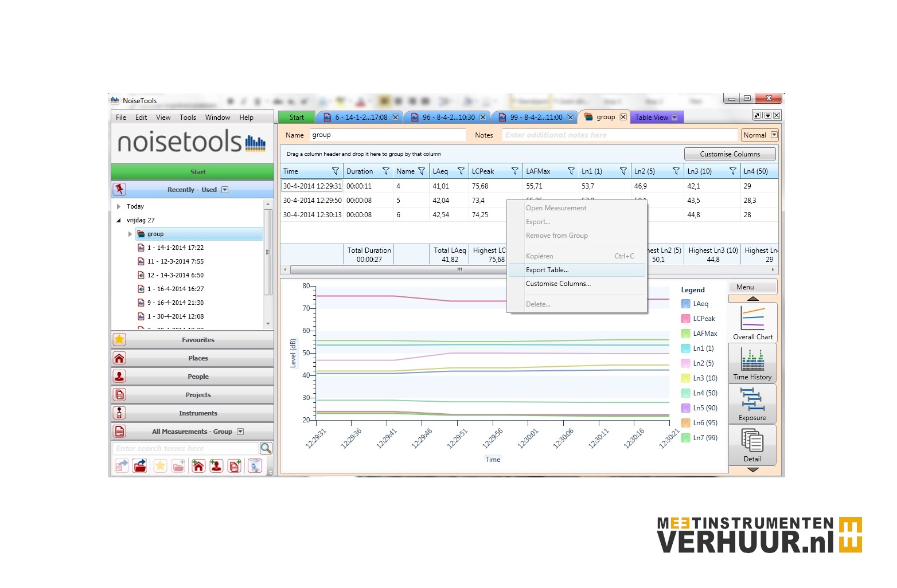
Task: Open the All Measurements - Group dropdown arrow
Action: coord(240,432)
